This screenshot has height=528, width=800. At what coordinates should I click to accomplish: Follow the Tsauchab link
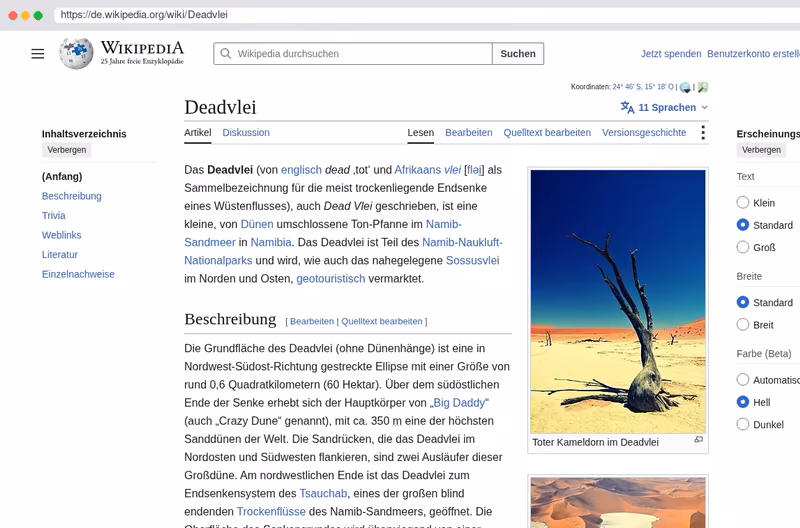(323, 493)
